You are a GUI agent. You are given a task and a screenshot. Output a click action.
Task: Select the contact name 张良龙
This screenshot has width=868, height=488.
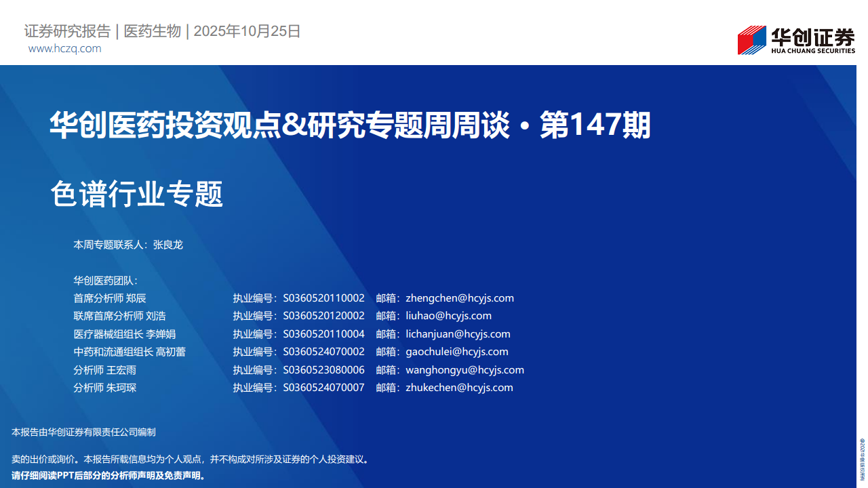pyautogui.click(x=168, y=245)
